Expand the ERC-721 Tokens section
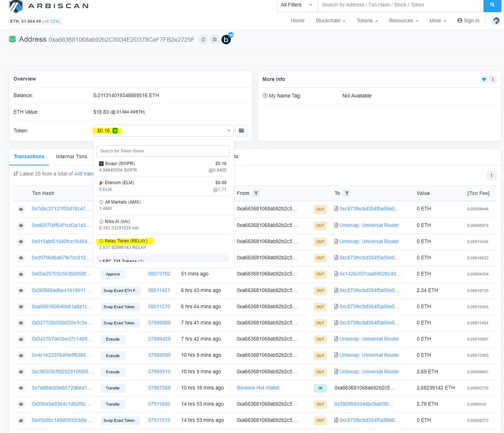The width and height of the screenshot is (504, 433). 163,260
